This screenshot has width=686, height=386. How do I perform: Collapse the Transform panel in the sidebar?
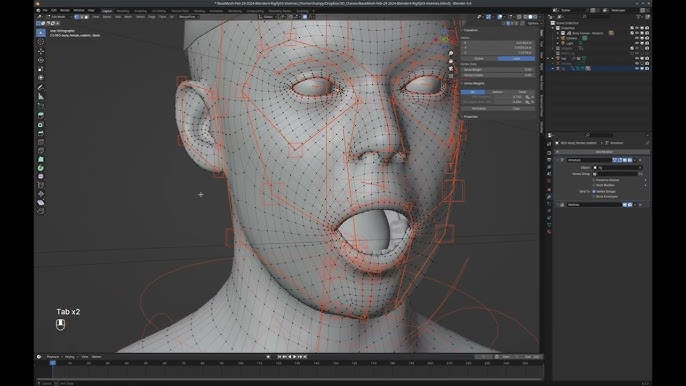[469, 30]
